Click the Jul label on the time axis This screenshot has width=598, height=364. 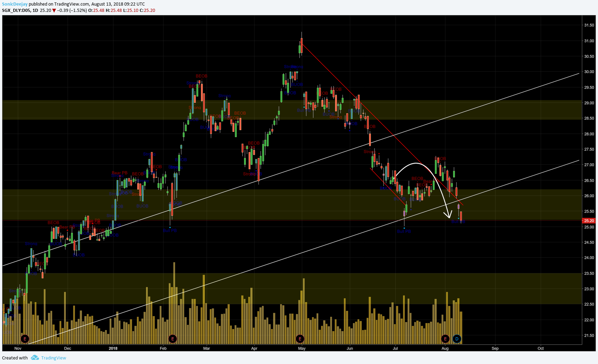[x=395, y=348]
